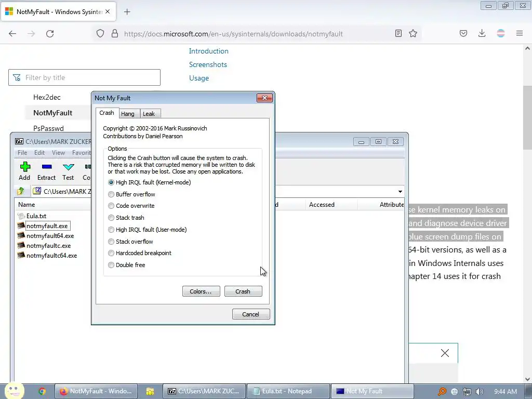Click the Firefox forward arrow
532x399 pixels.
31,34
